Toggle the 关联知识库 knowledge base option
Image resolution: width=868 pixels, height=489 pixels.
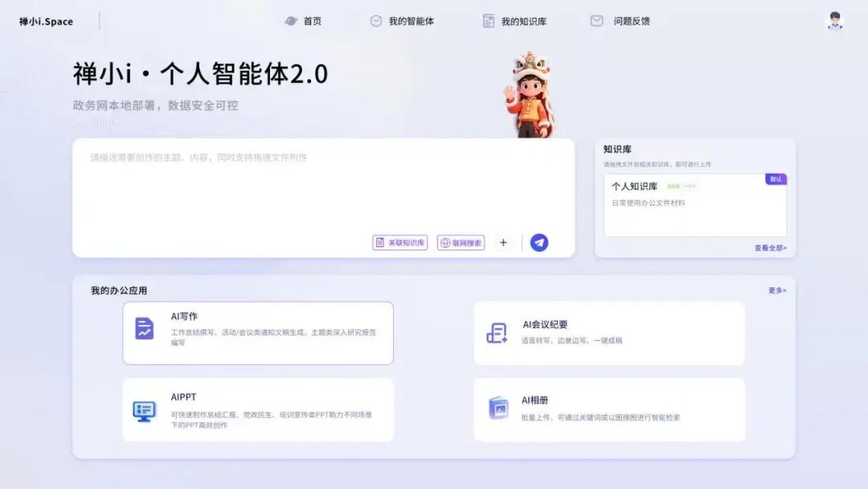pyautogui.click(x=399, y=242)
